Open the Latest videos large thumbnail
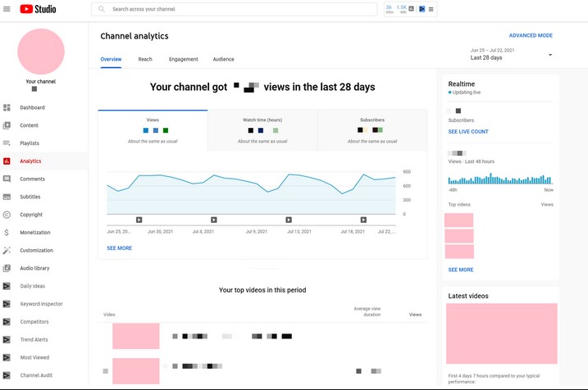 point(502,333)
